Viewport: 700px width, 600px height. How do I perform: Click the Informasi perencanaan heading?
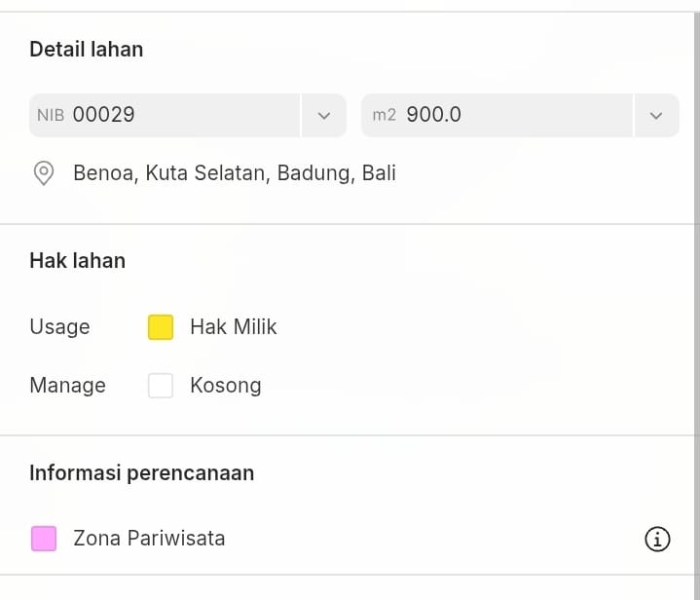pyautogui.click(x=142, y=473)
